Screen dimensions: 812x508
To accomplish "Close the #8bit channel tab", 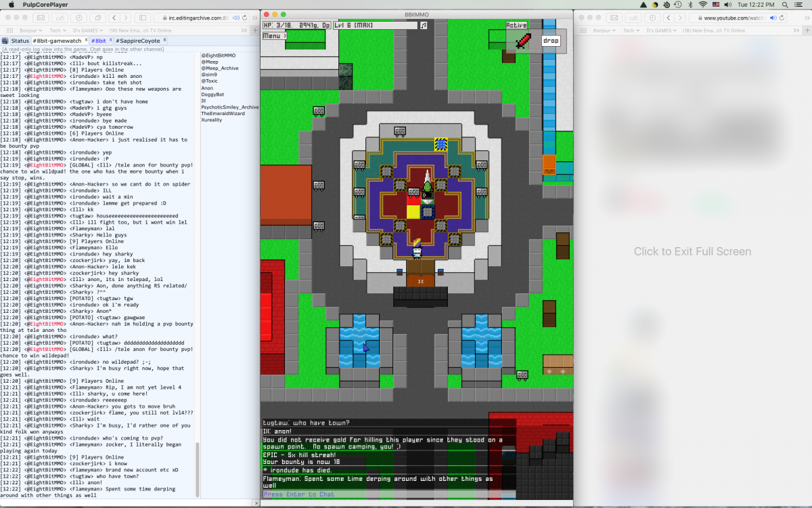I will 110,40.
